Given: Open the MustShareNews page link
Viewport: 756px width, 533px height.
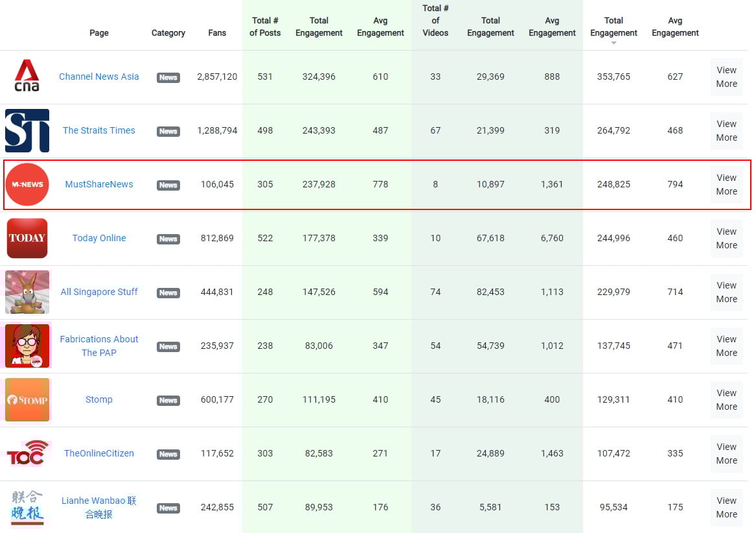Looking at the screenshot, I should point(99,184).
